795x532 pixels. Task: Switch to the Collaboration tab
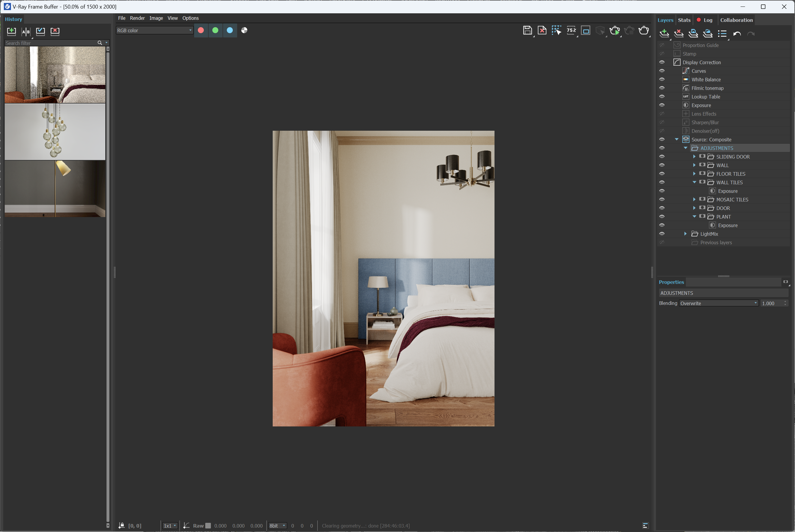[736, 20]
